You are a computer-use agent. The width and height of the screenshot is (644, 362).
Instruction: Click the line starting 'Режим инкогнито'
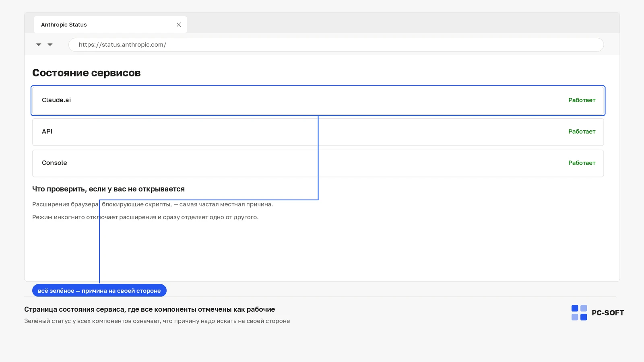145,217
